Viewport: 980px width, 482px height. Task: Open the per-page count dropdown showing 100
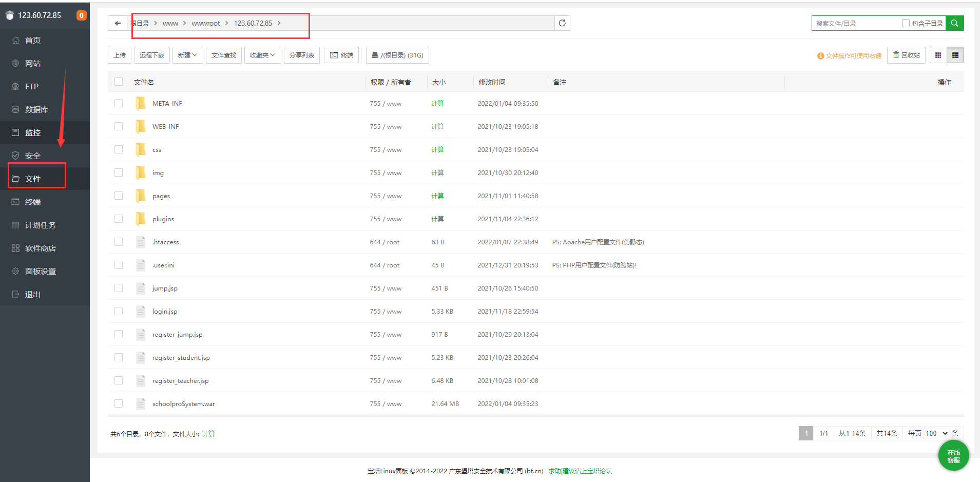click(x=937, y=433)
